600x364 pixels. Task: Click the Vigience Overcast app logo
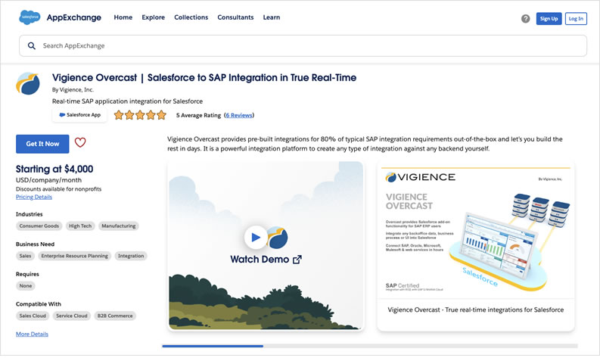(x=28, y=83)
